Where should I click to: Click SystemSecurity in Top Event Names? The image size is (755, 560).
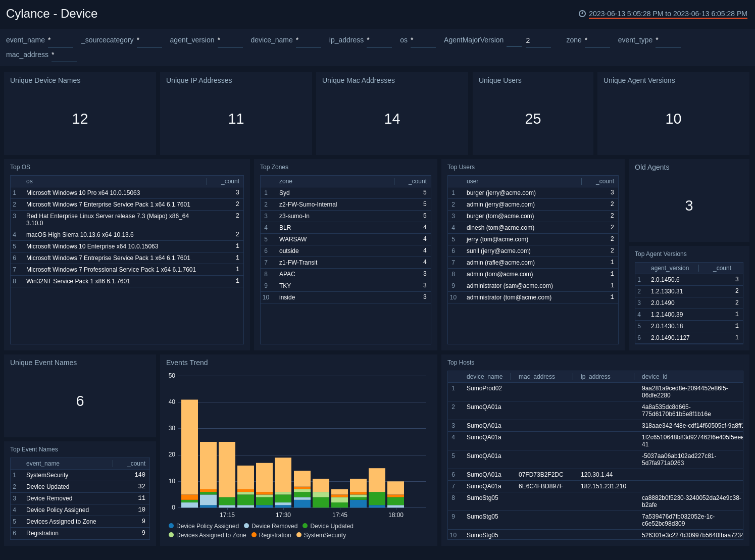click(47, 475)
